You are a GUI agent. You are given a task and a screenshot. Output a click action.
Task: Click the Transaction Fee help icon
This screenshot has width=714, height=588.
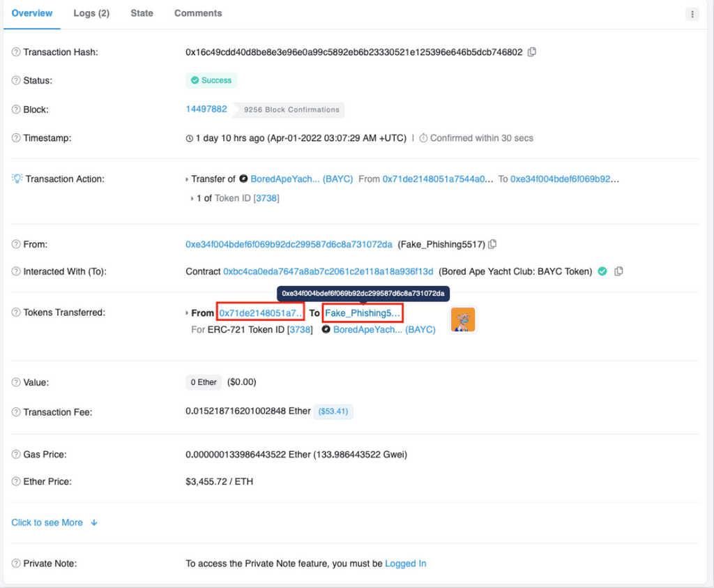click(16, 412)
